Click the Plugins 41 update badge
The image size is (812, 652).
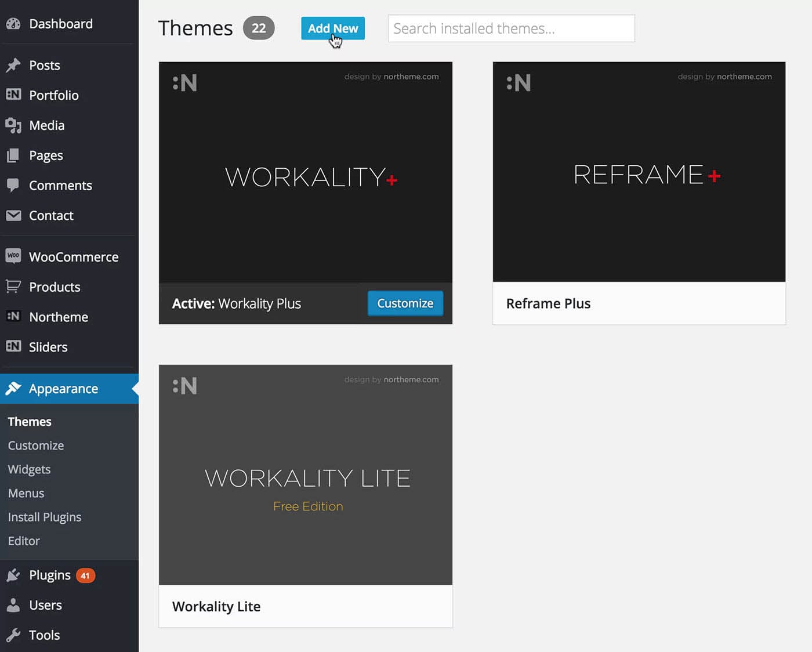(85, 575)
